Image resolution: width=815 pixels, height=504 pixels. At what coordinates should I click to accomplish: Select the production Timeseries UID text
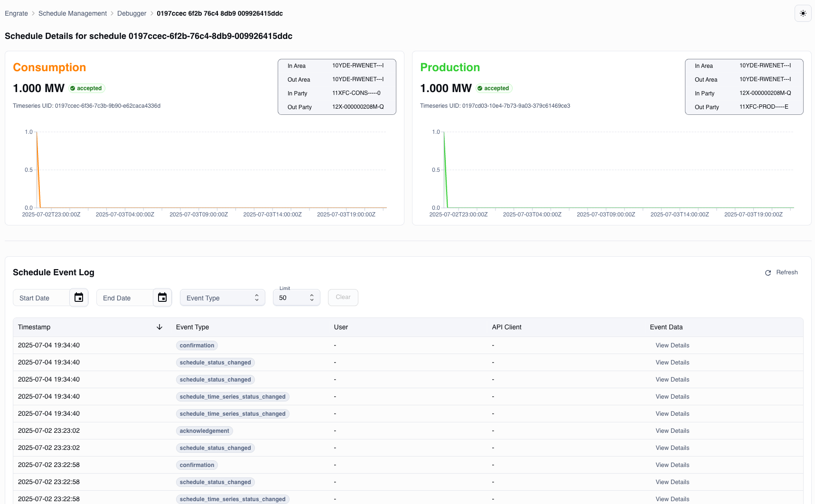tap(495, 106)
